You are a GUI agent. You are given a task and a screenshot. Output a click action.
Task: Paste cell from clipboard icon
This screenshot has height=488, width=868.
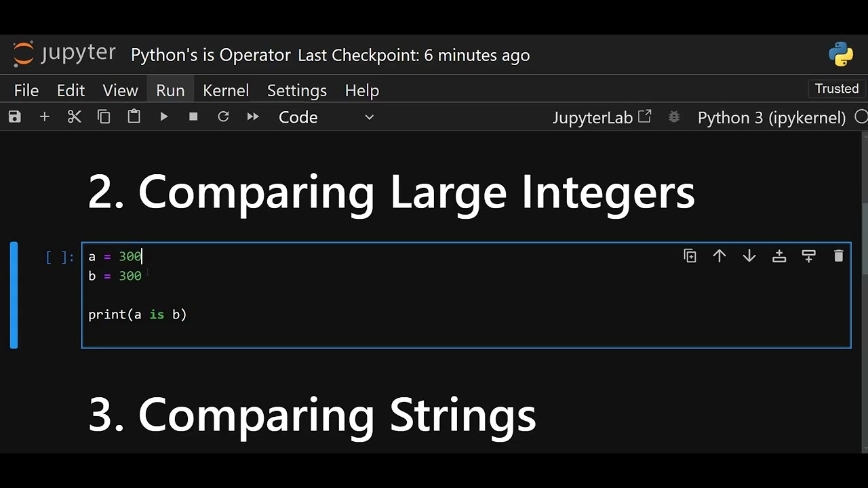[134, 117]
